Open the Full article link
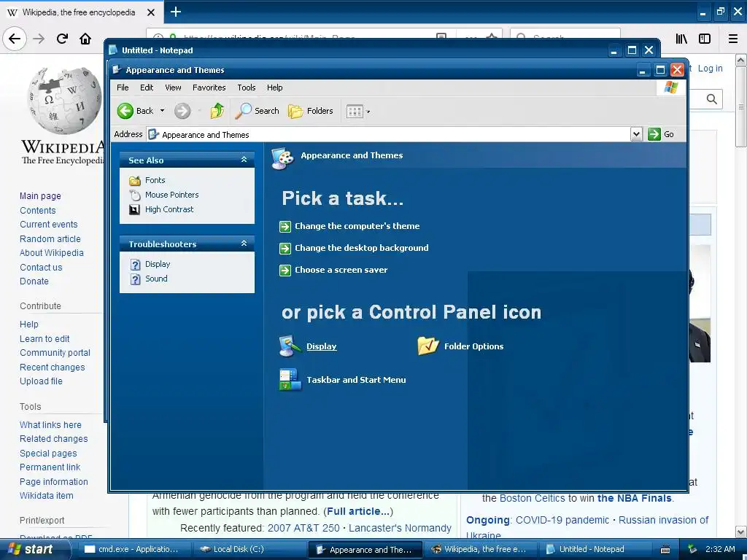Viewport: 747px width, 560px height. (x=358, y=511)
